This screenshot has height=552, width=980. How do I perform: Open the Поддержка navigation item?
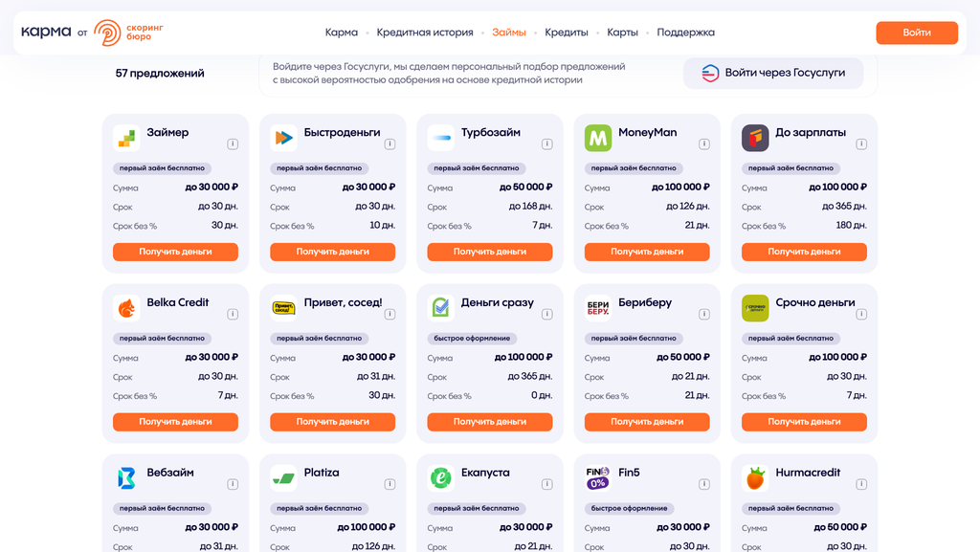coord(685,33)
